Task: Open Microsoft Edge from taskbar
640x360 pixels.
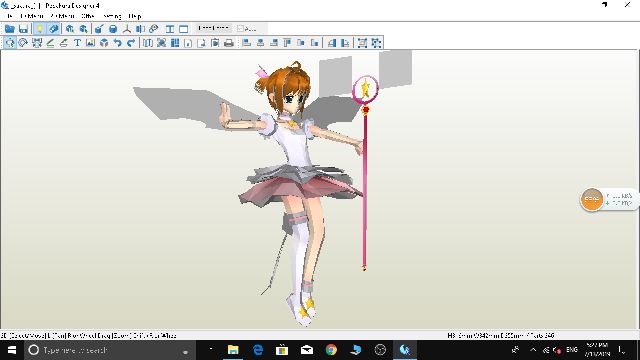Action: 258,350
